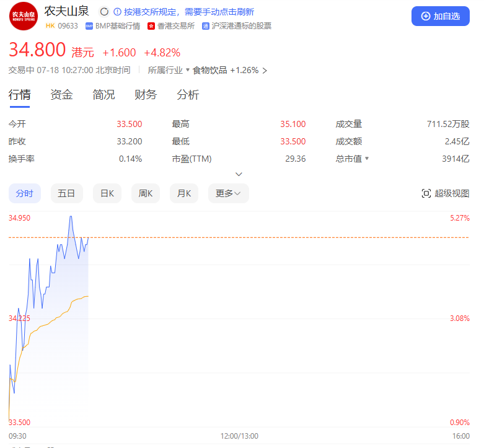The height and width of the screenshot is (448, 484).
Task: Click the orange dashed current price line
Action: 239,237
